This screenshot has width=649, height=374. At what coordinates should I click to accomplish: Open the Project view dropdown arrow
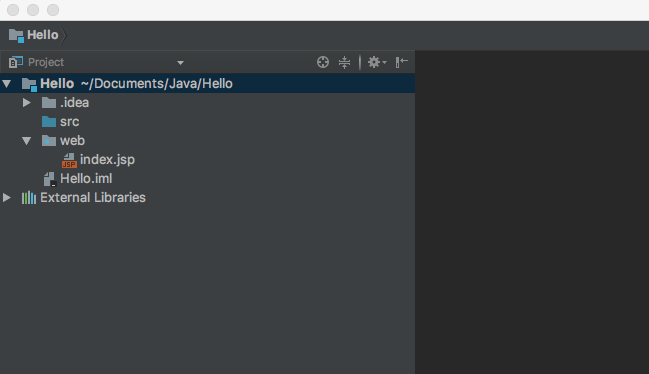[180, 63]
